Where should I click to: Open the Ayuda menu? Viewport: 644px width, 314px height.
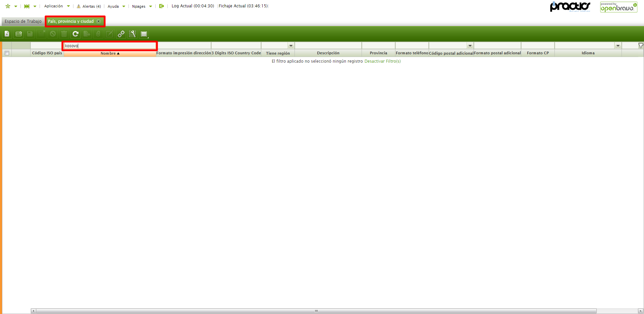(x=113, y=6)
